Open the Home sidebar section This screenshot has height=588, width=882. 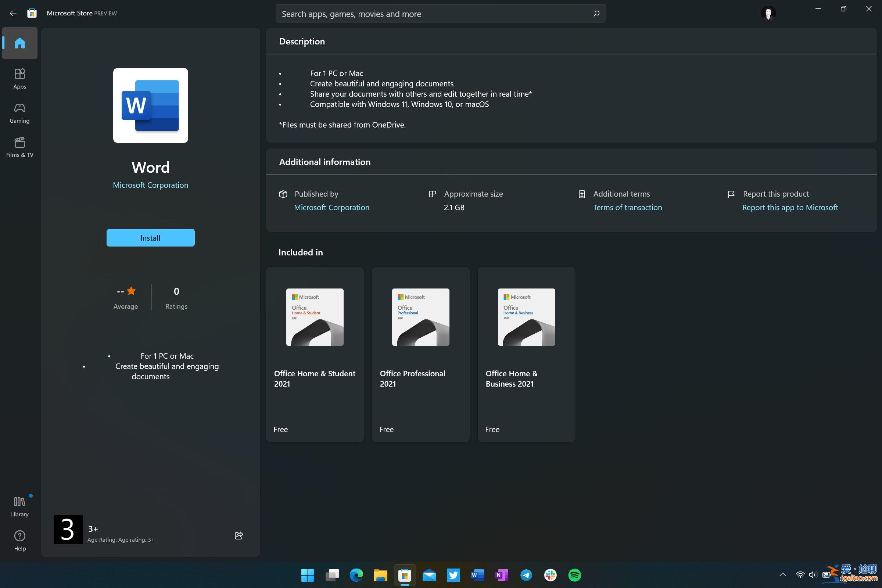tap(19, 43)
